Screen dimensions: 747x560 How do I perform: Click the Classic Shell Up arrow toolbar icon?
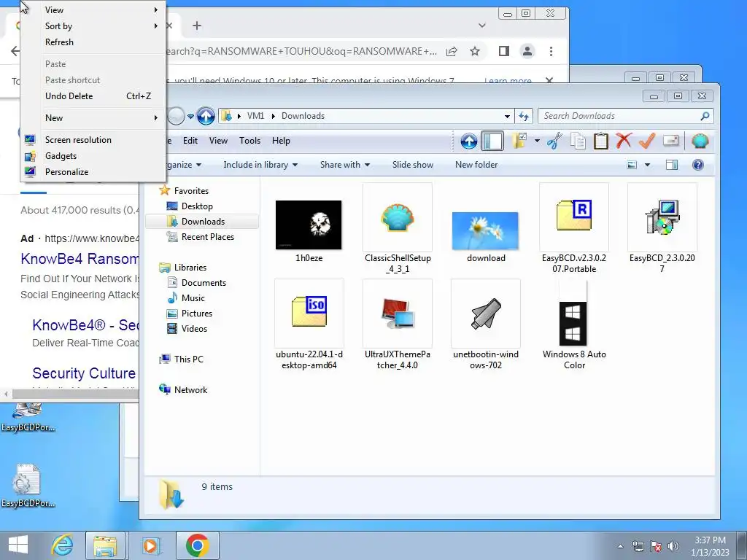(x=469, y=141)
